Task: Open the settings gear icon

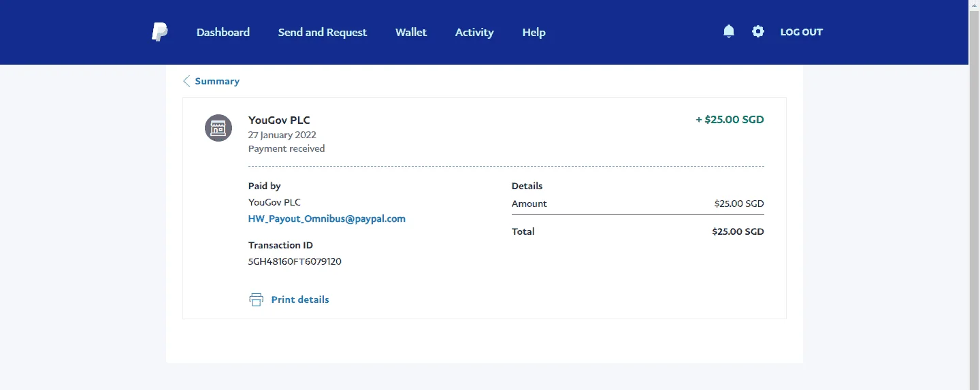Action: pos(758,31)
